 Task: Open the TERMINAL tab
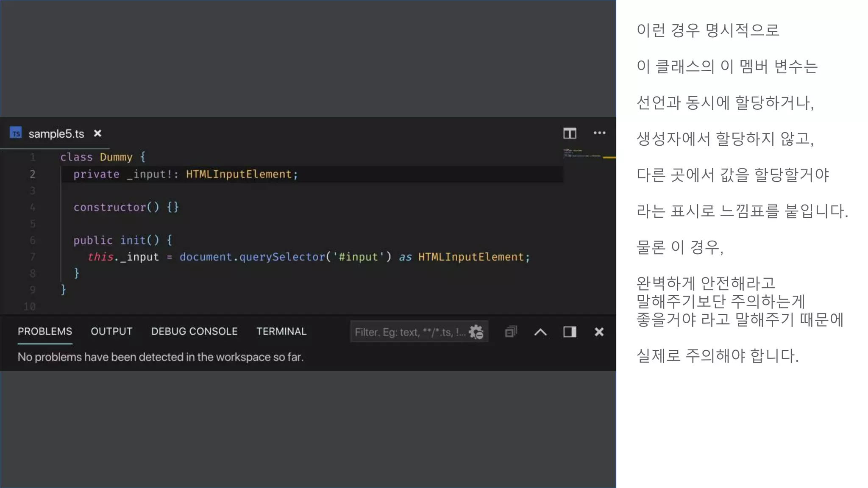281,331
